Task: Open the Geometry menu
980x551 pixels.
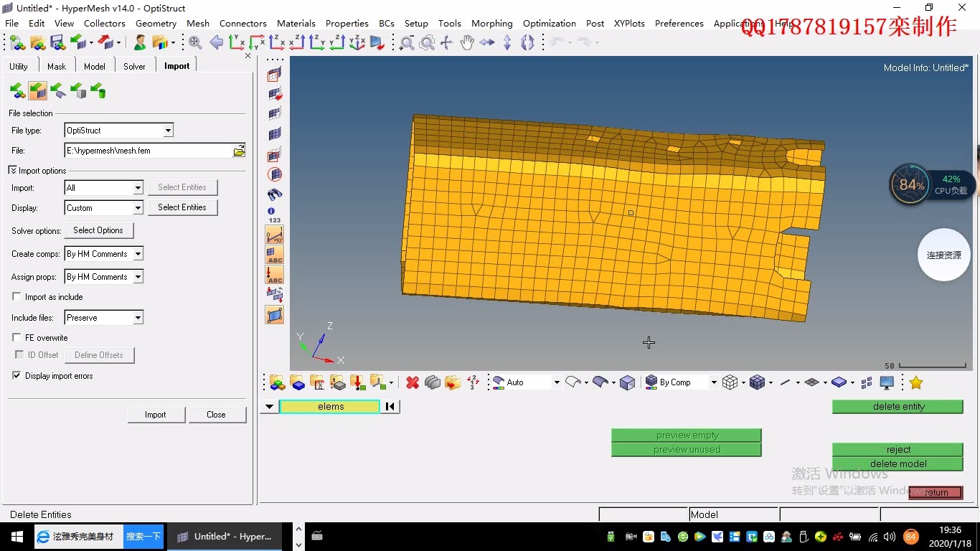Action: coord(156,23)
